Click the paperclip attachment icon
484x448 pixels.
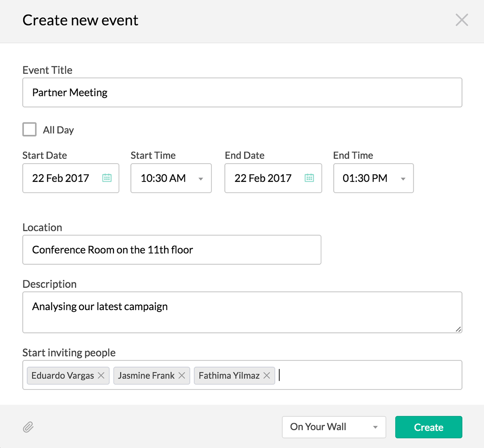pos(28,427)
